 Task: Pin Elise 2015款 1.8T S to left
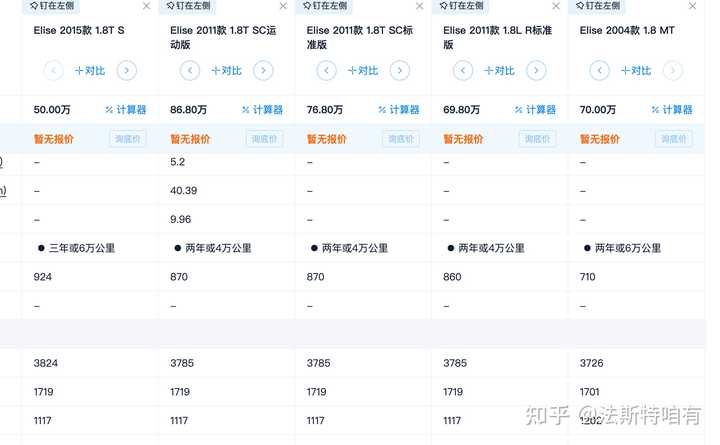[51, 6]
